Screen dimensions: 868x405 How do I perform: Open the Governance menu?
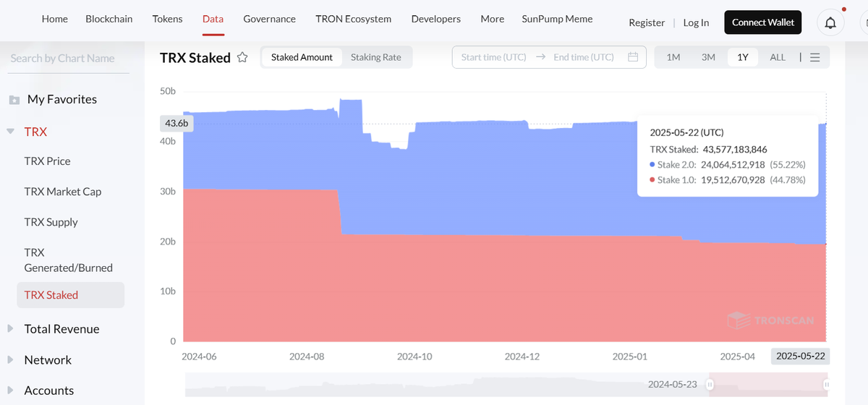pyautogui.click(x=269, y=19)
